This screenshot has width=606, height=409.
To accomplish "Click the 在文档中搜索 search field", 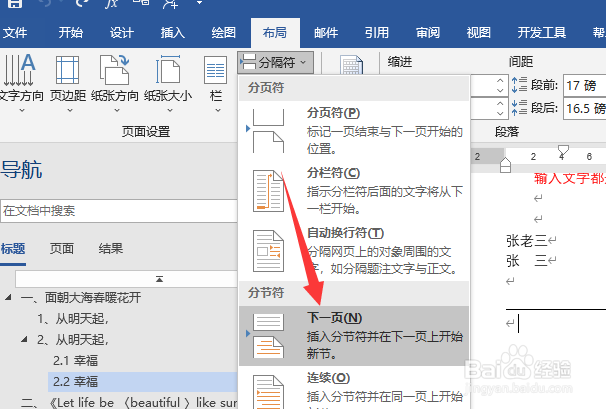I will pos(119,211).
